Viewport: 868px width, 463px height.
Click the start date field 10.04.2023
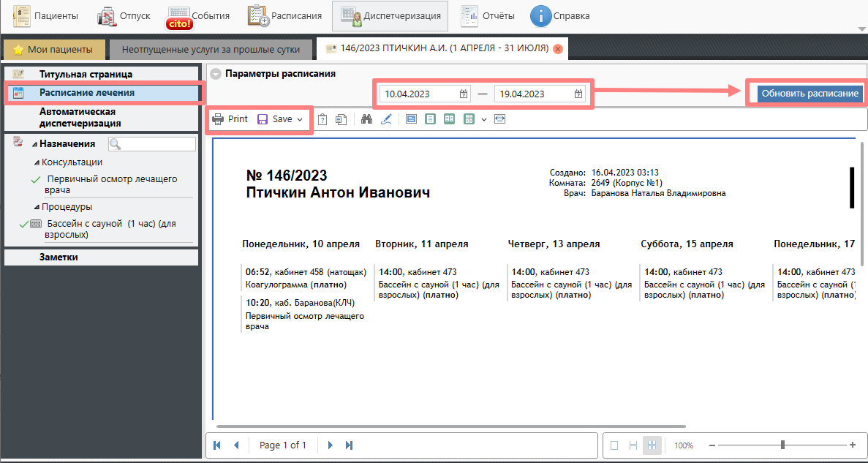pos(417,94)
